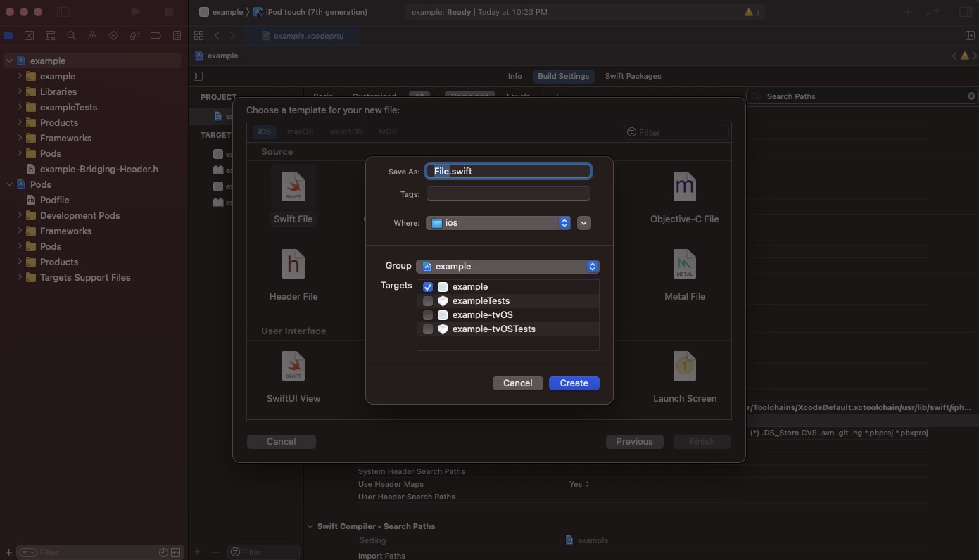Clear the Search Paths search field

[x=971, y=96]
